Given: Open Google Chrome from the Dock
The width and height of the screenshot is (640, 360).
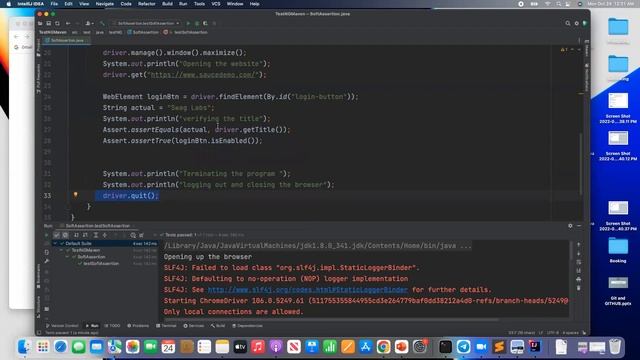Looking at the screenshot, I should coord(383,347).
